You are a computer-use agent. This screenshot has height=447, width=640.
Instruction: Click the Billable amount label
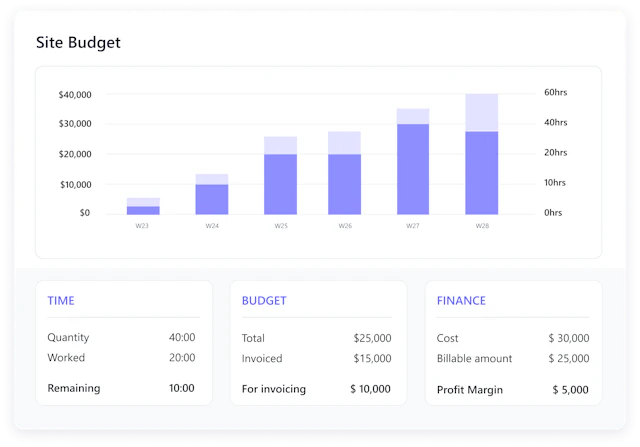tap(474, 358)
